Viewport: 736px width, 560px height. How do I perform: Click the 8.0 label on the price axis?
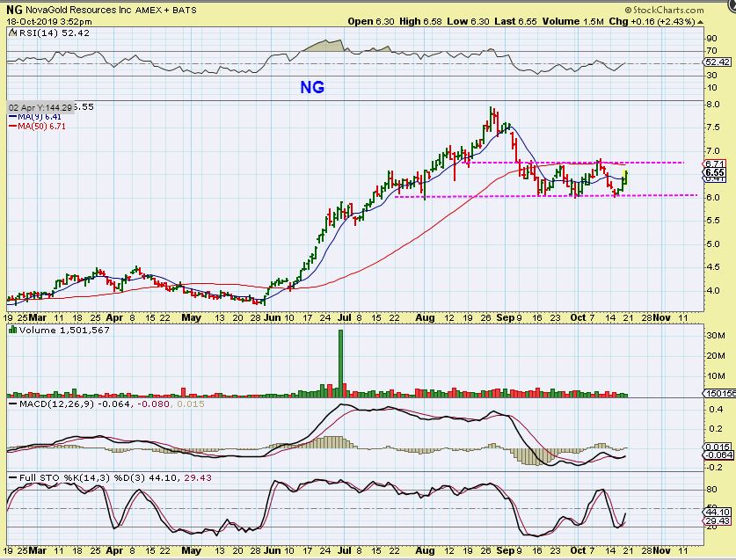pos(713,105)
